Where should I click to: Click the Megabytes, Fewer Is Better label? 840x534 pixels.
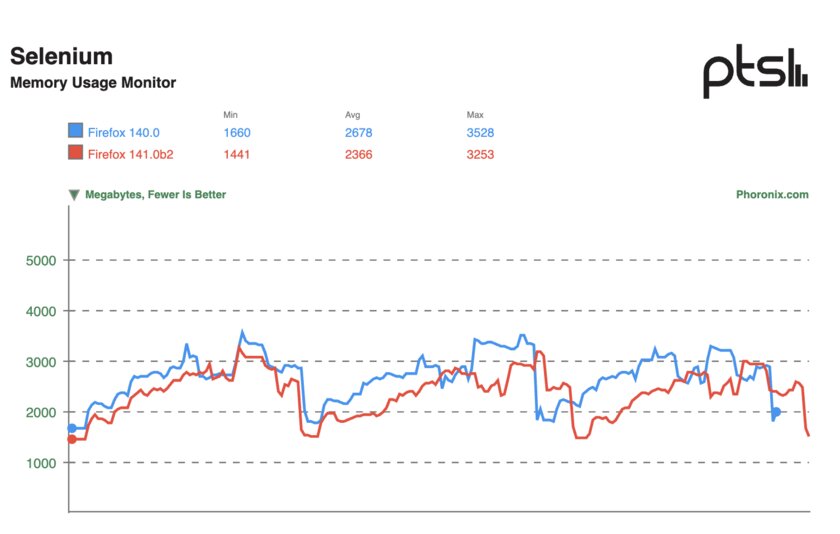point(155,194)
